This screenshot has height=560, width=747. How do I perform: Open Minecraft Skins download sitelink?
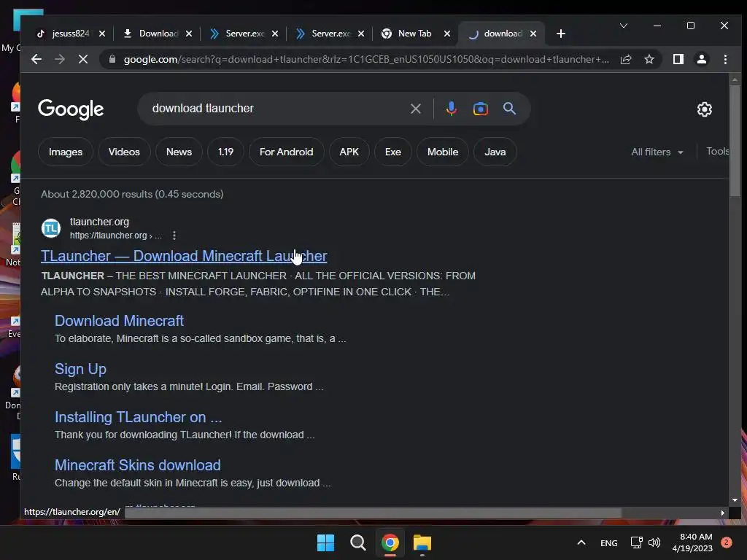point(138,465)
